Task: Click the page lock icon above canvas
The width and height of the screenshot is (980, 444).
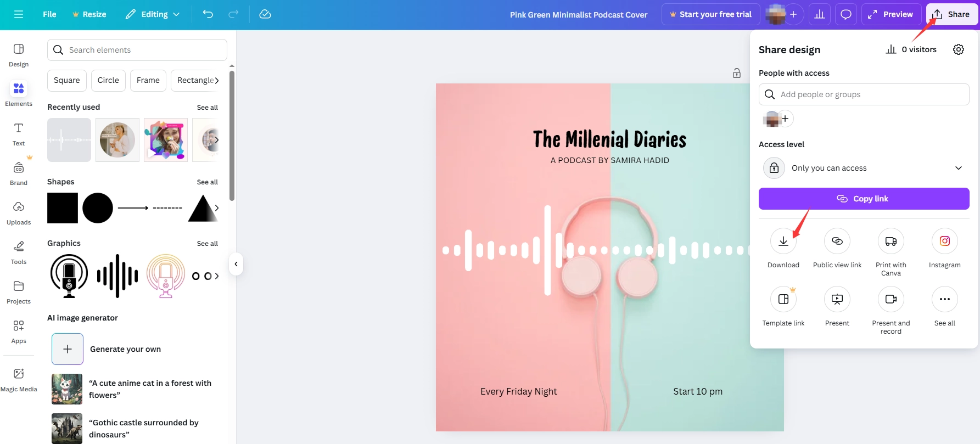Action: point(737,73)
